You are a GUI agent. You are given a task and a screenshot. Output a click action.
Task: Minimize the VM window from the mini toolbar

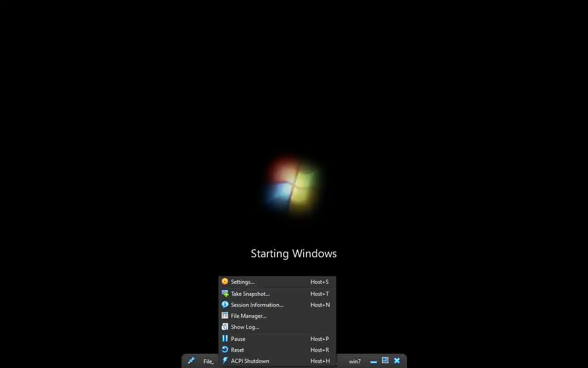(x=373, y=362)
